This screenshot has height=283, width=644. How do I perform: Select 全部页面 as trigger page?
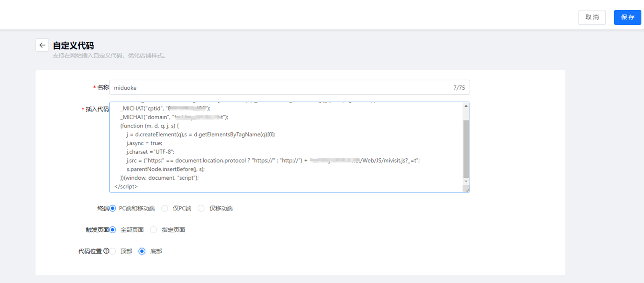click(113, 230)
